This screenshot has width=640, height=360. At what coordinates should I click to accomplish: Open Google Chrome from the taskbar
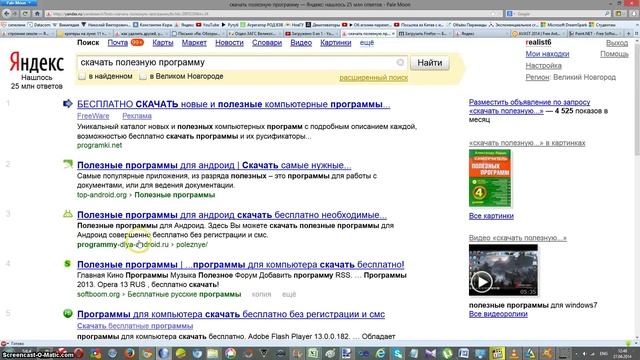147,353
